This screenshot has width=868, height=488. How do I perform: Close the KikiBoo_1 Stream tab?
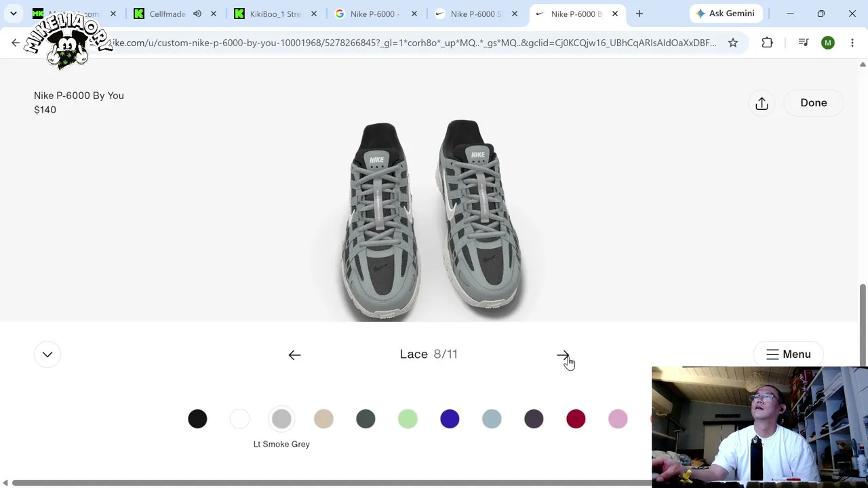[x=314, y=14]
